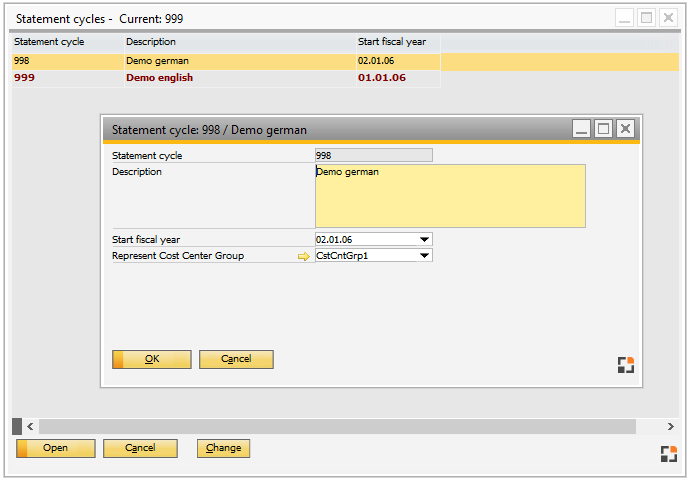This screenshot has height=480, width=689.
Task: Click the horizontal scrollbar's left arrow
Action: pos(29,426)
